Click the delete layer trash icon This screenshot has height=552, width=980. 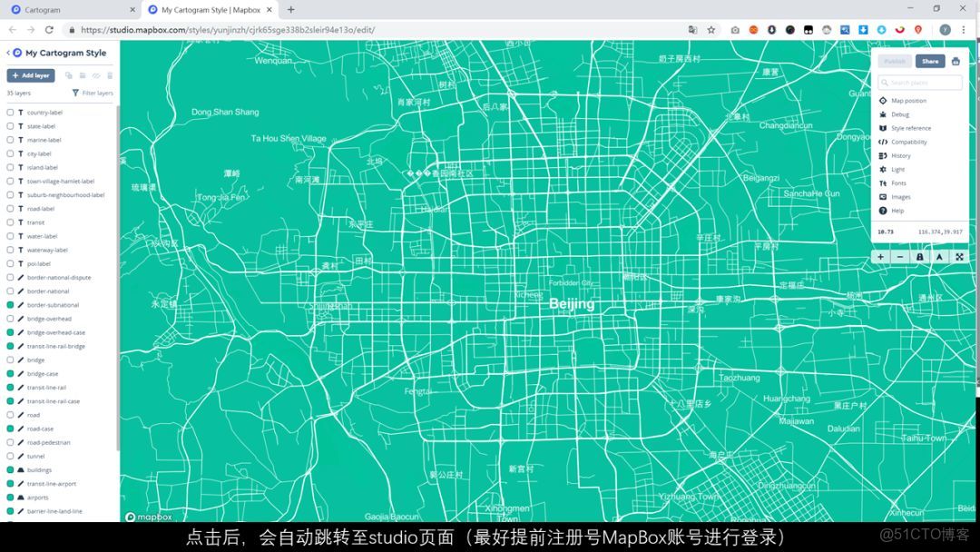110,75
